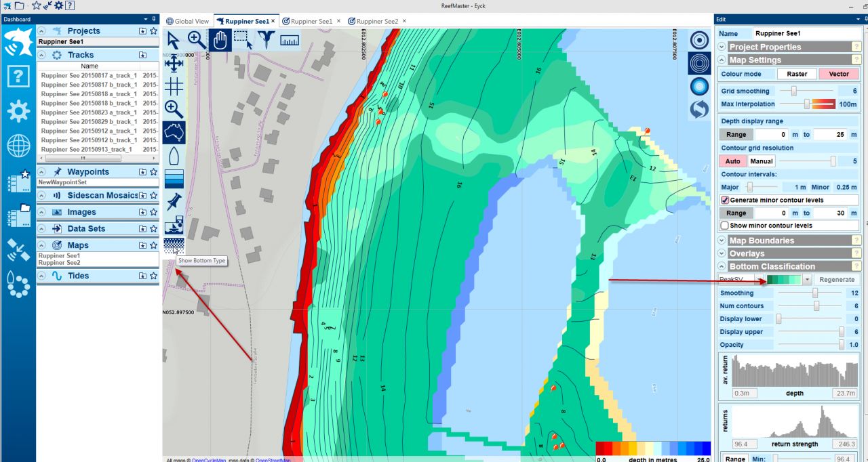This screenshot has width=868, height=462.
Task: Click the globe icon in Dashboard sidebar
Action: click(18, 146)
